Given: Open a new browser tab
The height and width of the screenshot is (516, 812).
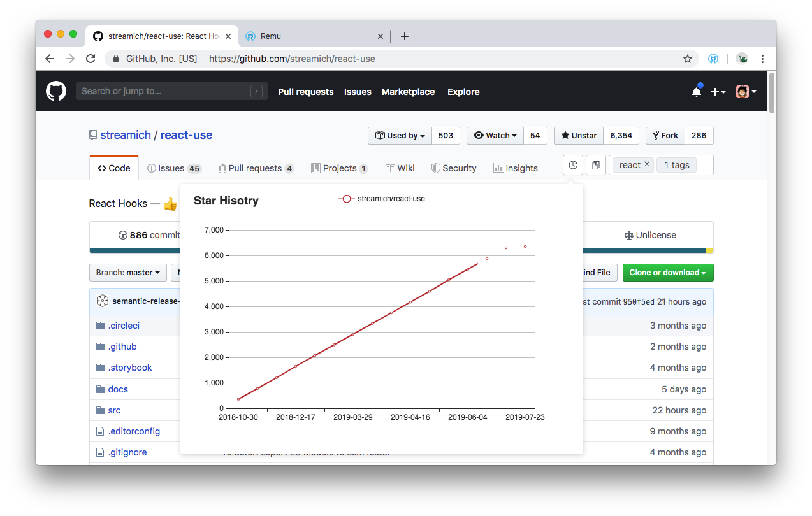Looking at the screenshot, I should pyautogui.click(x=404, y=36).
